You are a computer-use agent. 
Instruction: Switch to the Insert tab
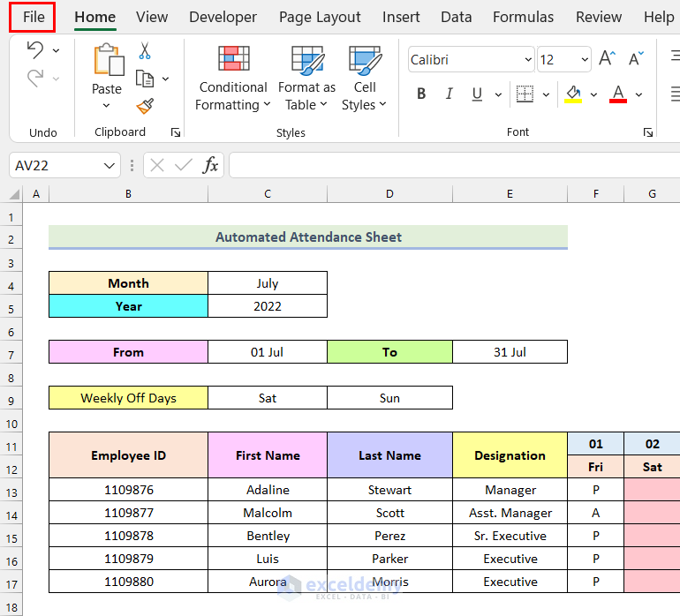pyautogui.click(x=401, y=18)
